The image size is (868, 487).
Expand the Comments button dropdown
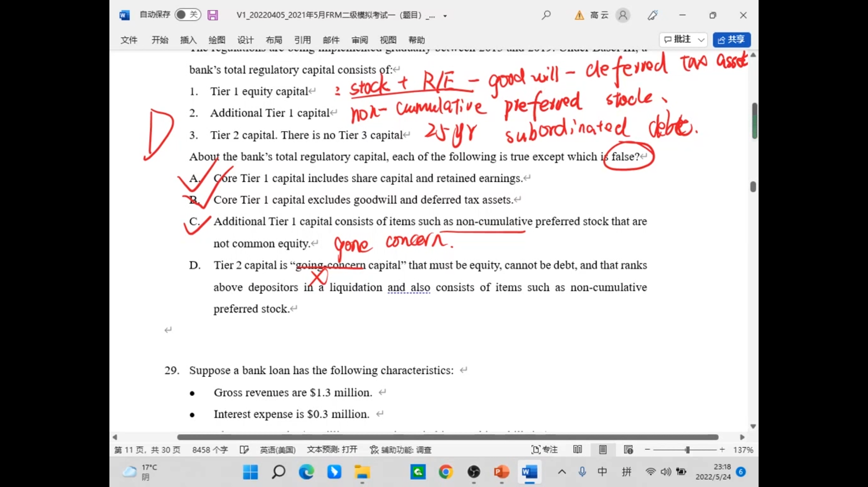click(701, 40)
